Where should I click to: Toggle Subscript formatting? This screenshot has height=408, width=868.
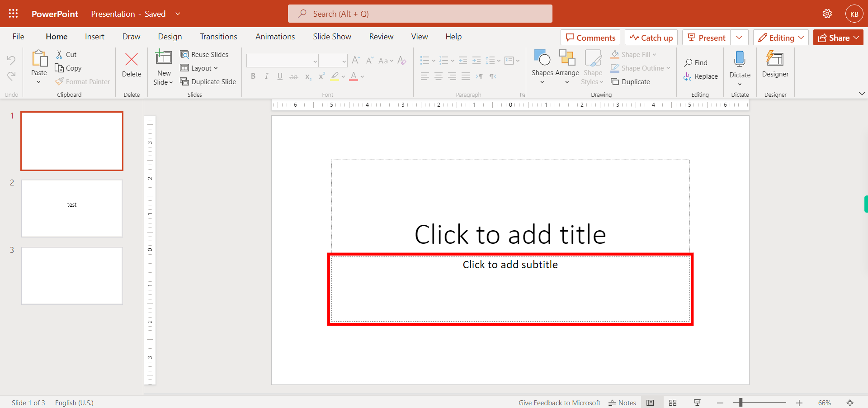pyautogui.click(x=308, y=76)
